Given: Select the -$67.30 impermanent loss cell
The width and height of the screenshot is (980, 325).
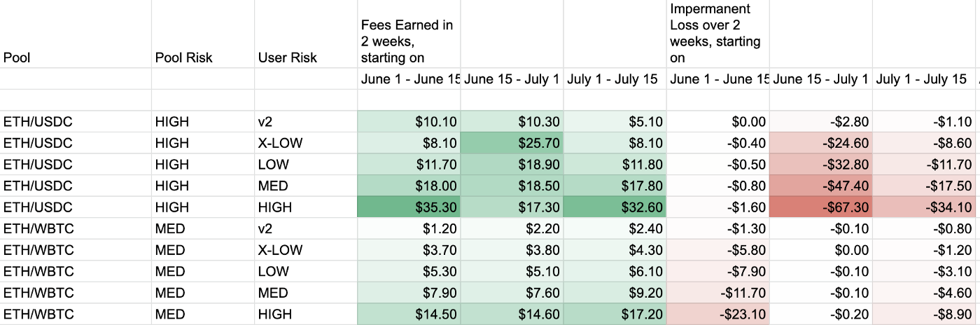Looking at the screenshot, I should pos(820,207).
